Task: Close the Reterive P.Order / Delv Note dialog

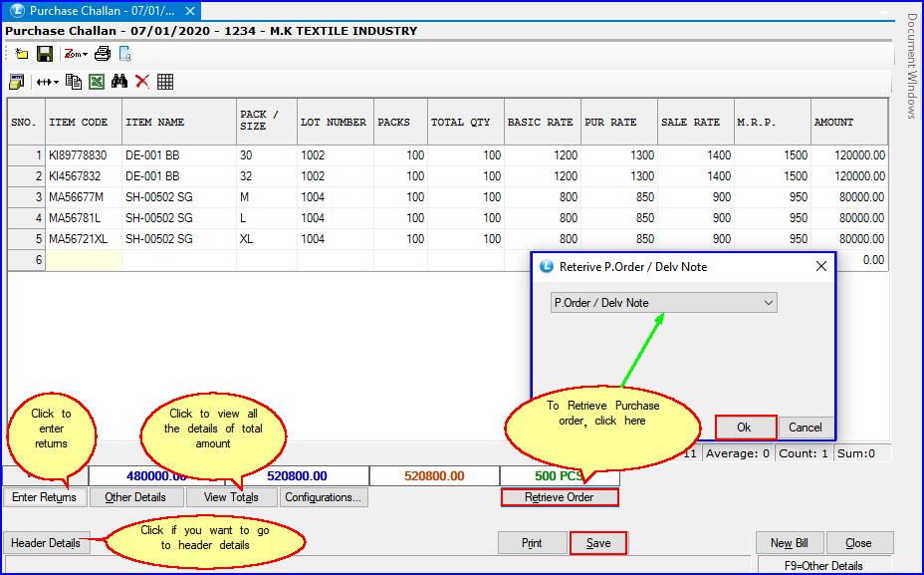Action: coord(820,266)
